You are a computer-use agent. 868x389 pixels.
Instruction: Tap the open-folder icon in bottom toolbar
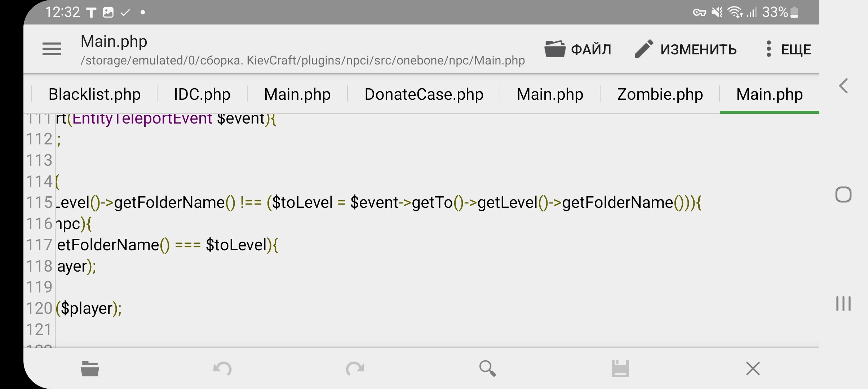point(90,368)
